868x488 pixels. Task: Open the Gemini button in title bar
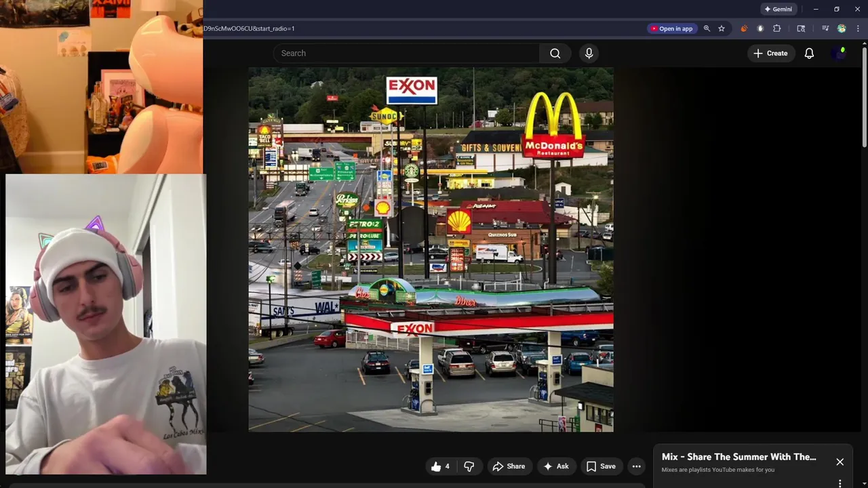click(778, 9)
